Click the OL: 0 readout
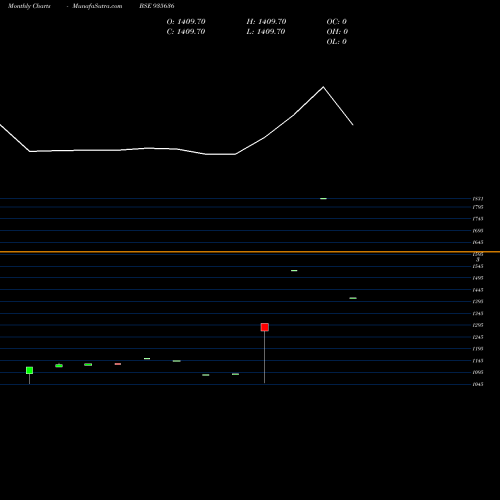The height and width of the screenshot is (500, 500). coord(337,42)
